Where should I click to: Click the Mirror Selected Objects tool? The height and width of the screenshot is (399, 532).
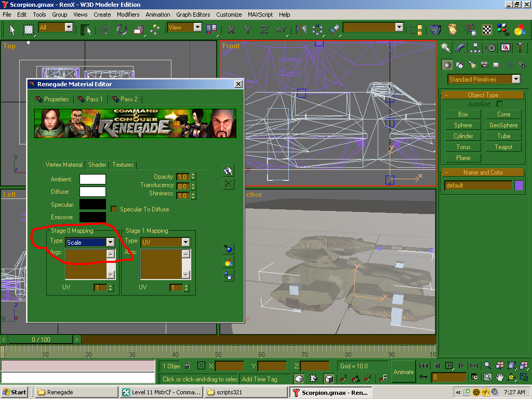(301, 29)
